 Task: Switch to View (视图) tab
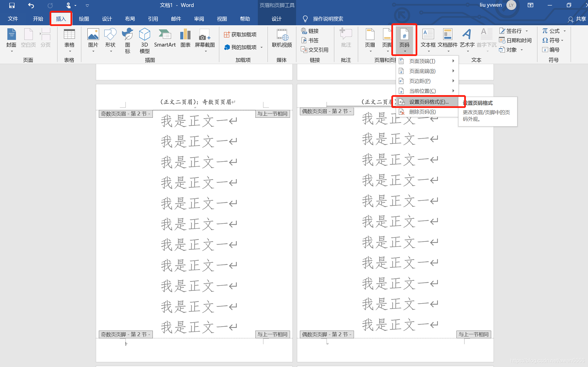click(222, 19)
